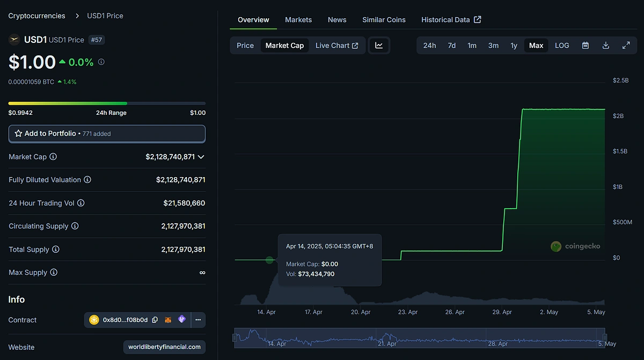Click left handle of chart range navigator

click(x=235, y=337)
